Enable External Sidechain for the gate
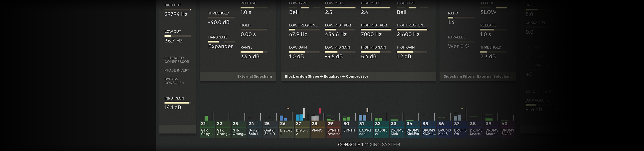Viewport: 644px width, 151px height. pos(254,77)
